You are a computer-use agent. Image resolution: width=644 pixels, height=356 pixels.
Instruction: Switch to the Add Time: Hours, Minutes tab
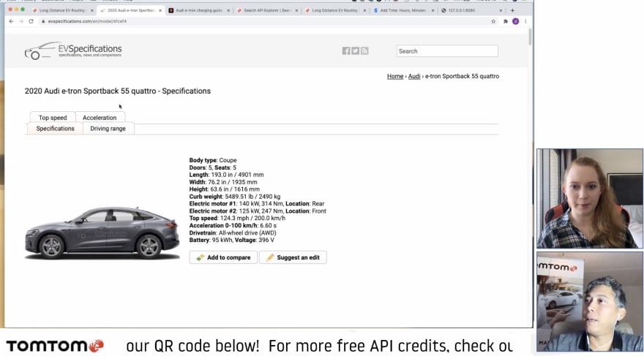click(x=402, y=10)
